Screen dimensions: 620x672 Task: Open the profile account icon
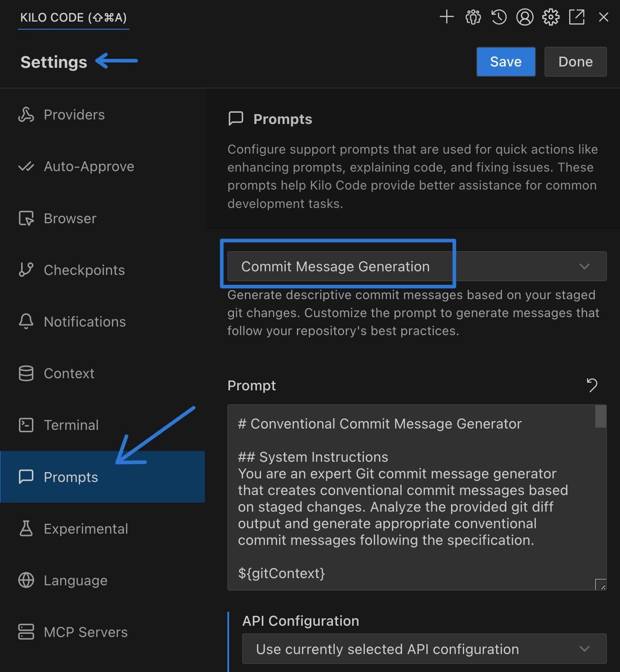click(525, 17)
